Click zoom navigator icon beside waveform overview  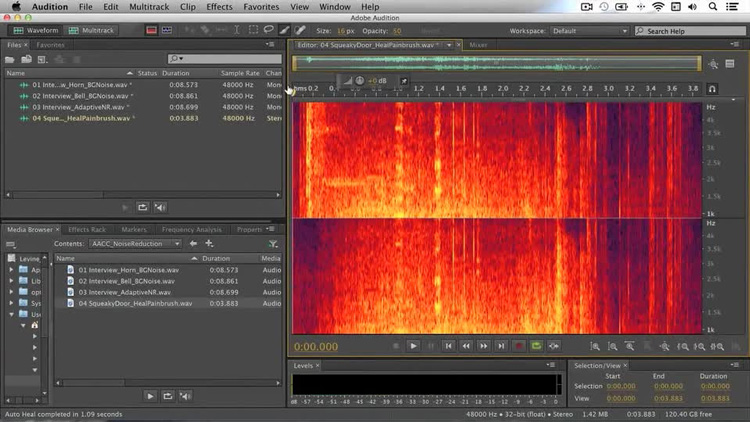point(713,64)
